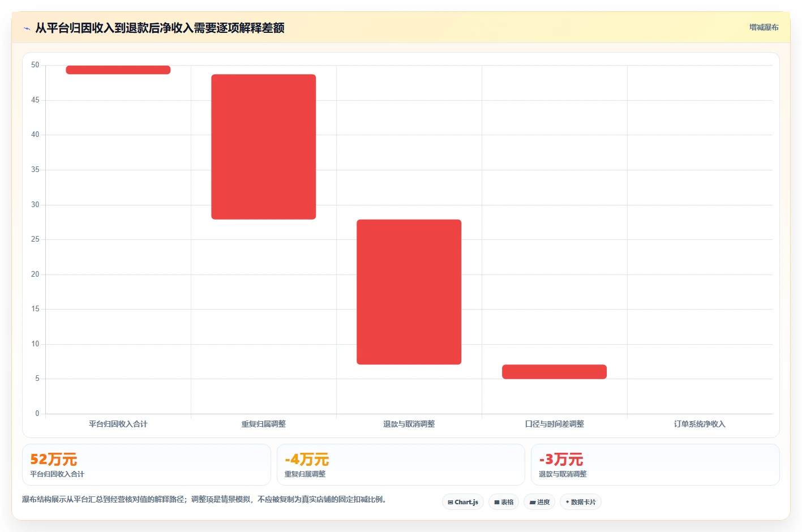
Task: Click the y-axis value 40
Action: [x=35, y=135]
